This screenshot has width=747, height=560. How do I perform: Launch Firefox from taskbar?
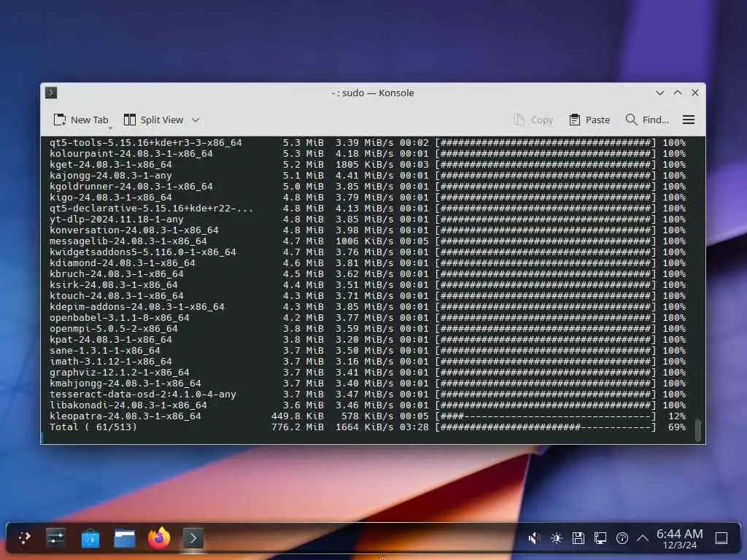click(x=158, y=538)
